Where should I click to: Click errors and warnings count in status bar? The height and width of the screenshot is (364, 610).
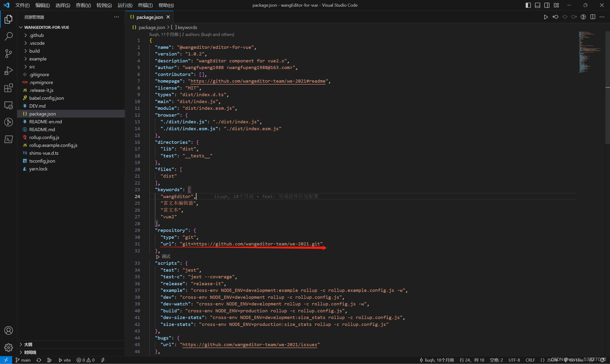[x=86, y=360]
